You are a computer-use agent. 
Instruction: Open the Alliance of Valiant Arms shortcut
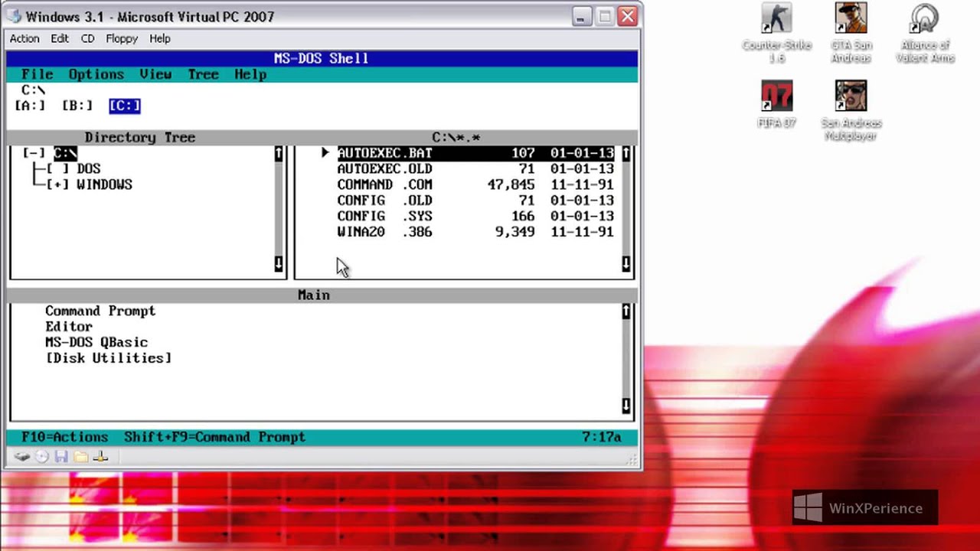click(925, 34)
